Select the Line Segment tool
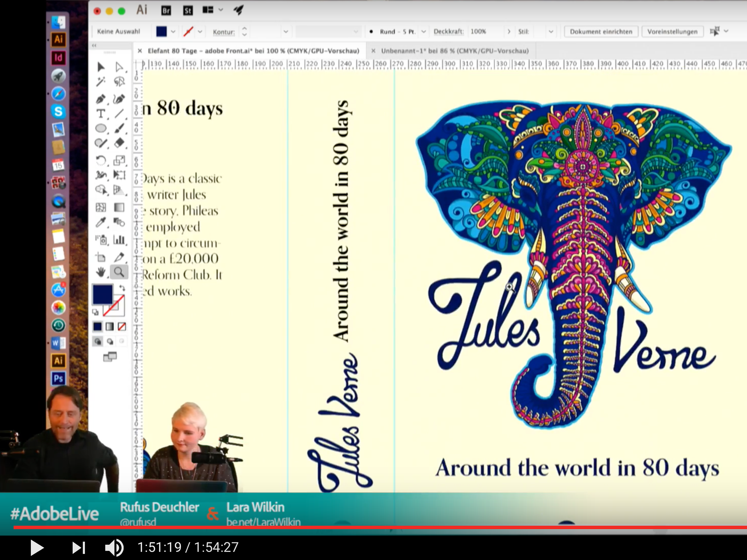Image resolution: width=747 pixels, height=560 pixels. pyautogui.click(x=119, y=114)
